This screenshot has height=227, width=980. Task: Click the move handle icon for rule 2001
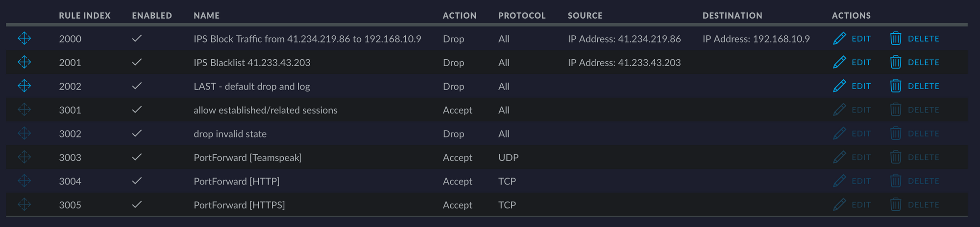pyautogui.click(x=24, y=62)
